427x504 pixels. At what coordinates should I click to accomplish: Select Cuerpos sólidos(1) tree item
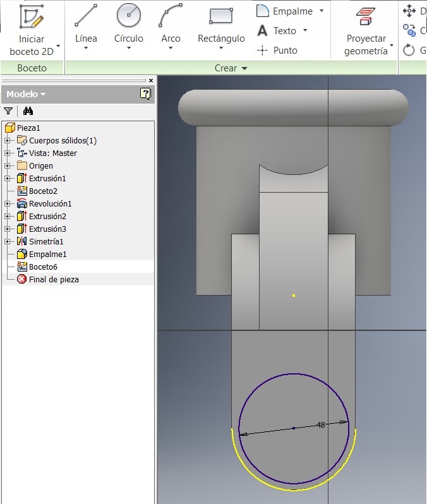click(63, 140)
